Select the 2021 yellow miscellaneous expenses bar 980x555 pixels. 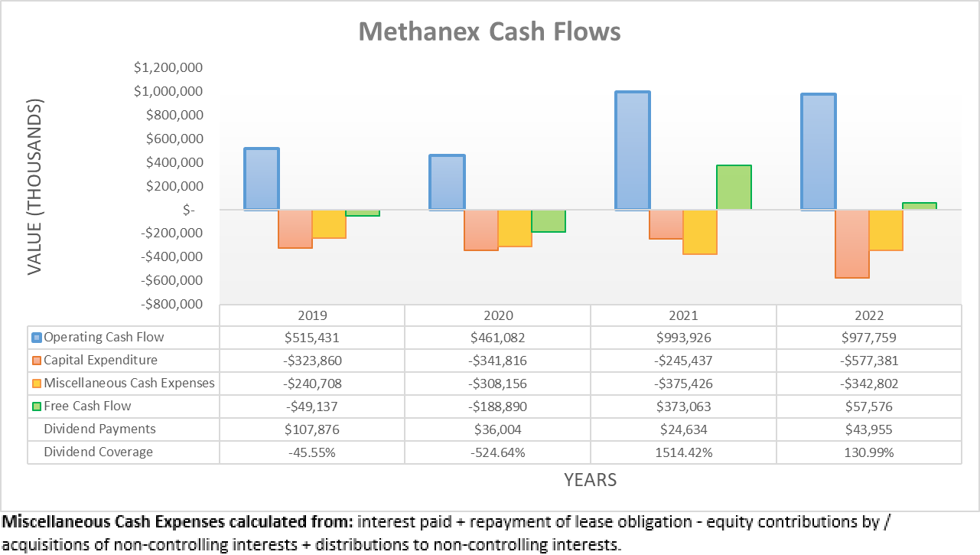click(700, 232)
